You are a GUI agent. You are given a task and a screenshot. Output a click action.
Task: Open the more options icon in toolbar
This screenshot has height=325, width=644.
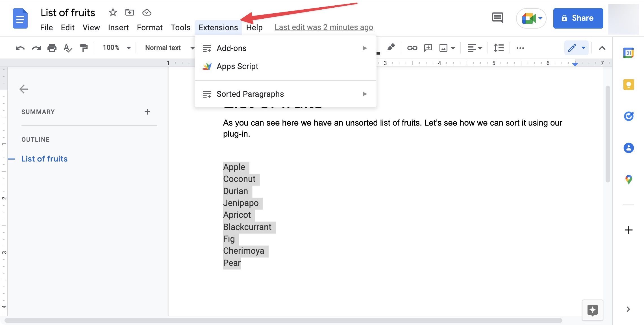click(x=520, y=48)
